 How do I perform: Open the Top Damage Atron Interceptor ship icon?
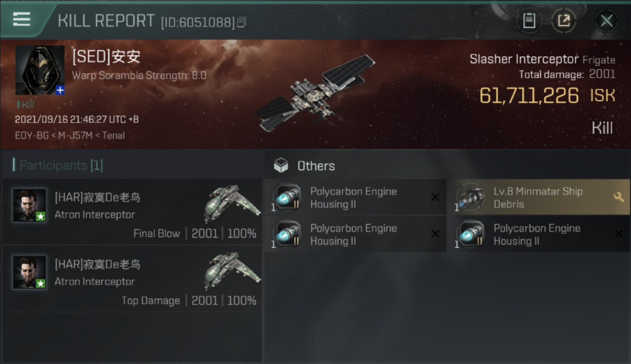(x=232, y=270)
